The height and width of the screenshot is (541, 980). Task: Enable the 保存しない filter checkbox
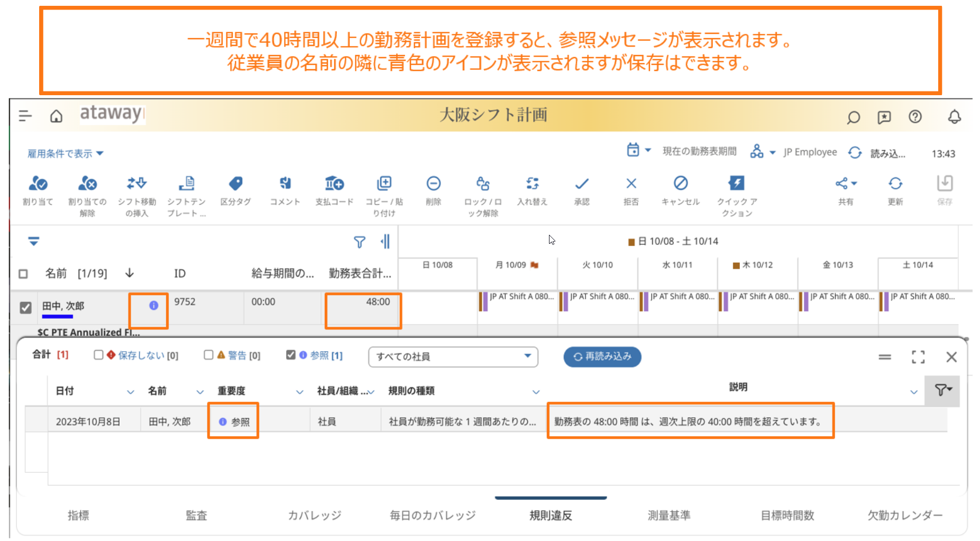(x=98, y=355)
